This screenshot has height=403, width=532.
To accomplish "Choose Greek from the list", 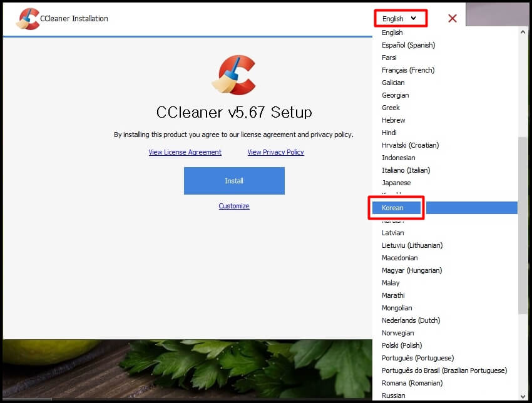I will (445, 108).
